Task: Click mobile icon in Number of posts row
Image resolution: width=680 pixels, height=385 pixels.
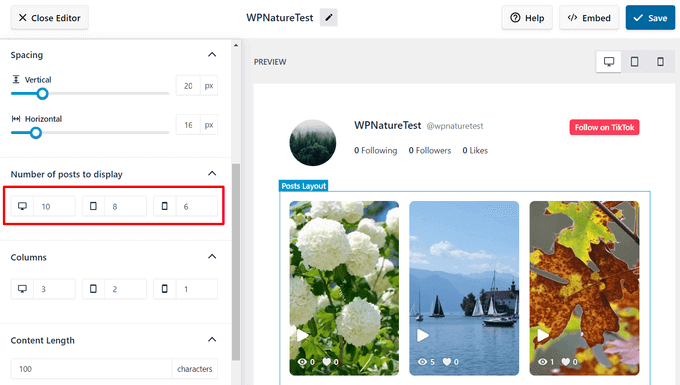Action: pos(164,206)
